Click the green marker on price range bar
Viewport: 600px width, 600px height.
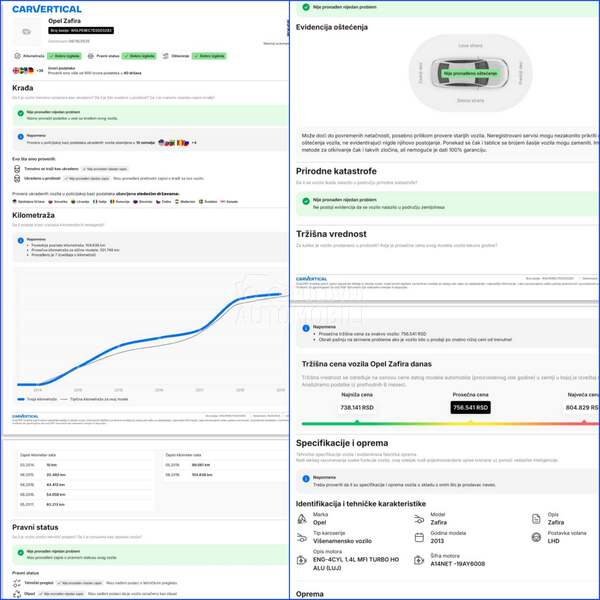[357, 422]
